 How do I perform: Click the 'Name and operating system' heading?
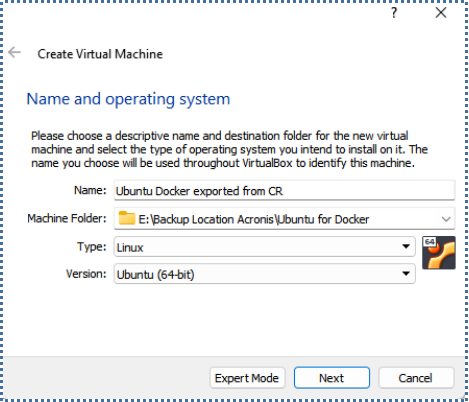(x=128, y=99)
